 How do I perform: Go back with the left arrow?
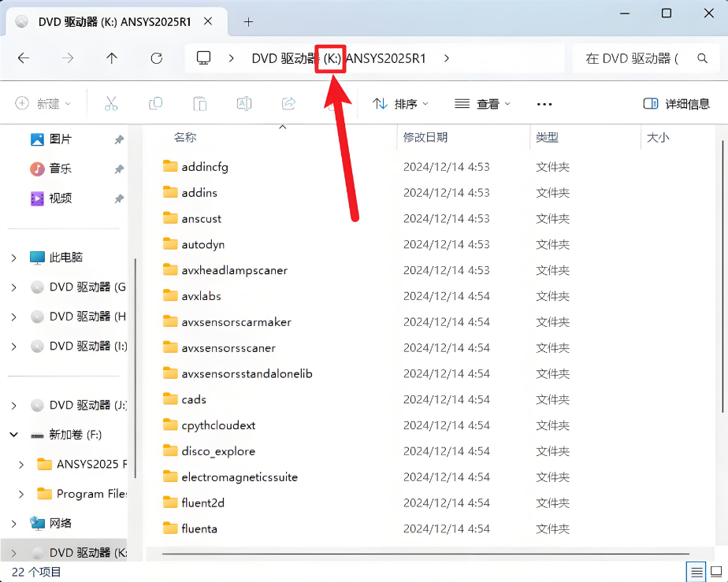click(23, 58)
